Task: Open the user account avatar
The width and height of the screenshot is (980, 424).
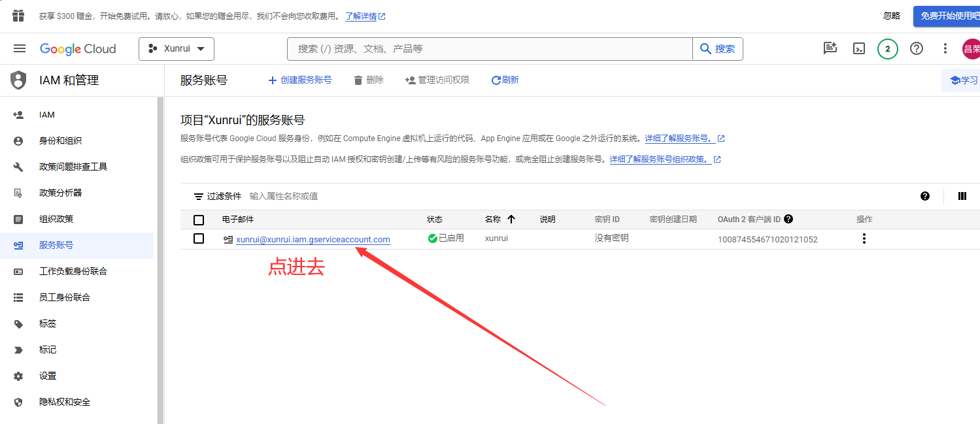Action: (x=971, y=49)
